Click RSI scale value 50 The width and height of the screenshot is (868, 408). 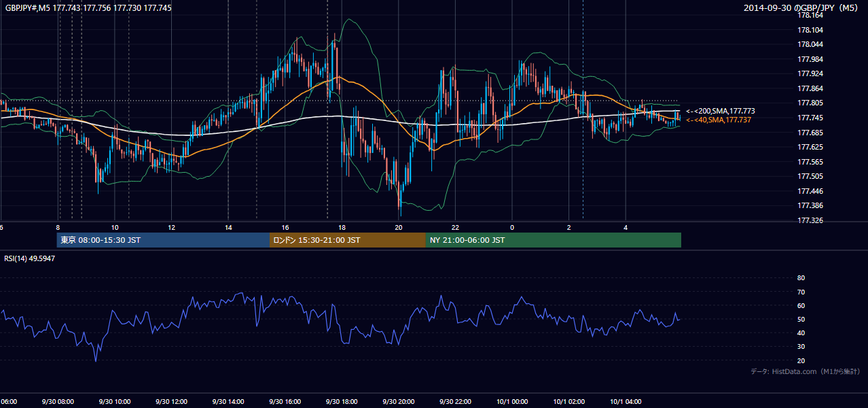[x=801, y=319]
